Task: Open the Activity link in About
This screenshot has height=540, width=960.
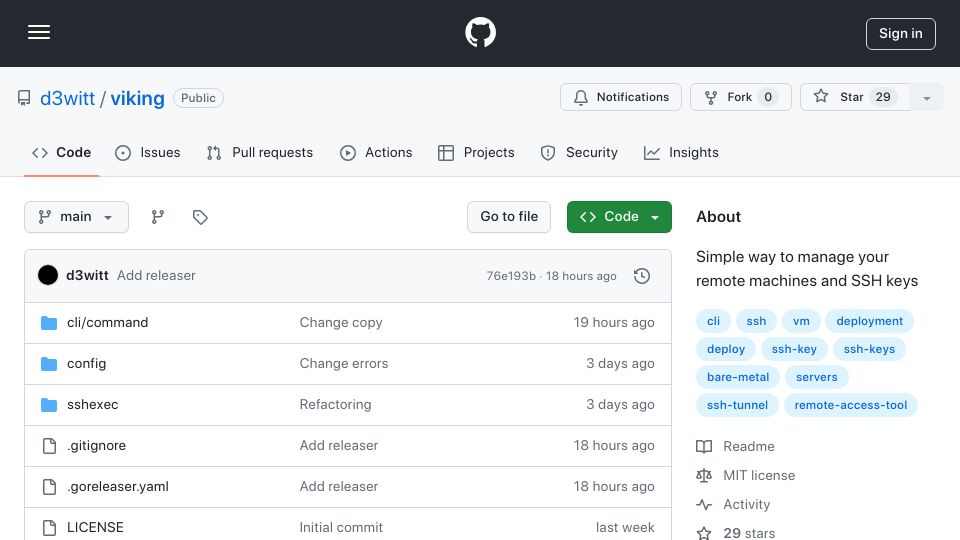Action: [x=733, y=504]
